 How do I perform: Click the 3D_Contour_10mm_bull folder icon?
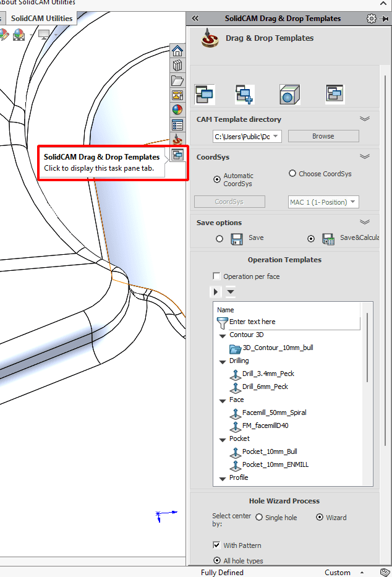click(x=236, y=348)
